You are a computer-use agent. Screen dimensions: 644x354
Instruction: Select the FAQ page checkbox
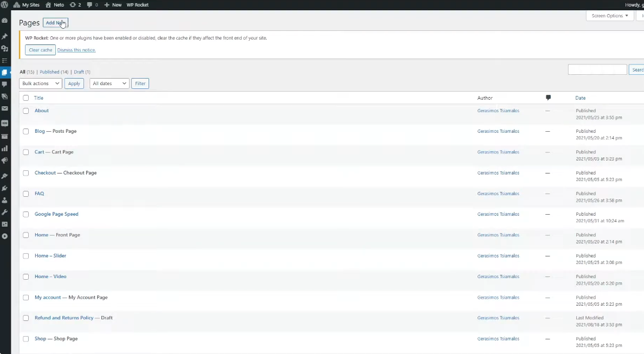pos(25,194)
